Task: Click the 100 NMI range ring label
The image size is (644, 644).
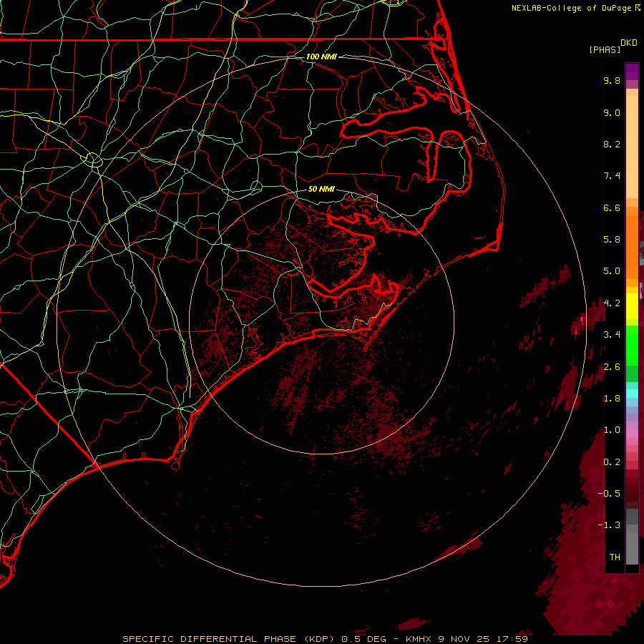Action: click(x=321, y=57)
